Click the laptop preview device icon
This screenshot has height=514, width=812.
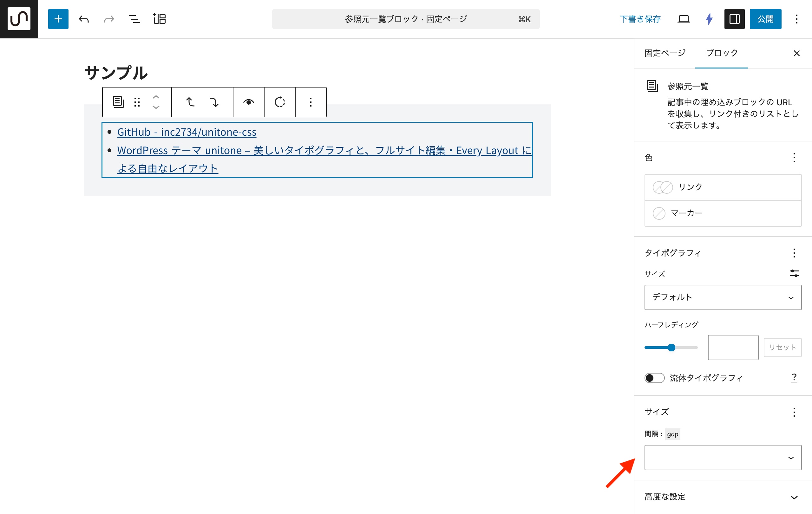click(x=684, y=19)
